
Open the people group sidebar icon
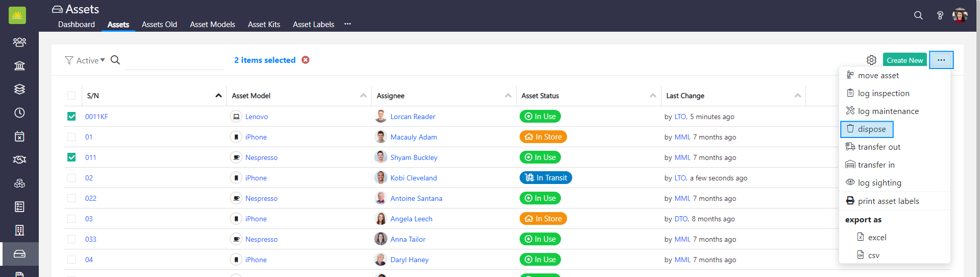pos(19,42)
